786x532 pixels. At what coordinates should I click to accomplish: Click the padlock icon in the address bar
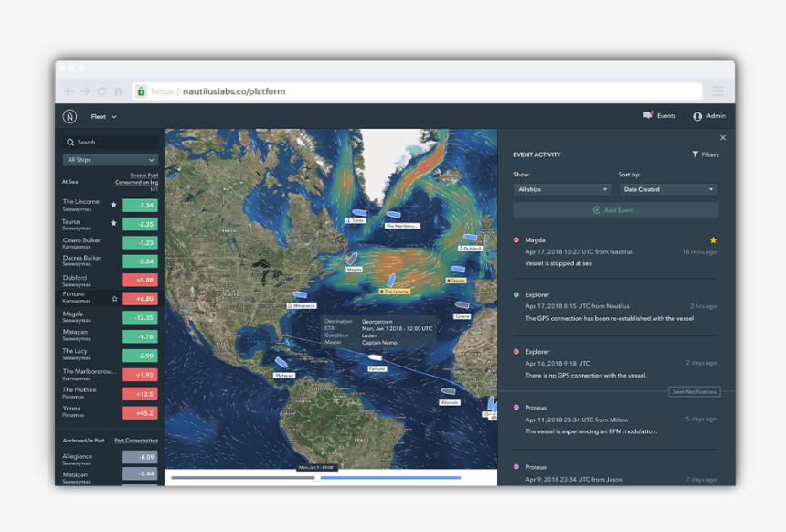tap(140, 91)
